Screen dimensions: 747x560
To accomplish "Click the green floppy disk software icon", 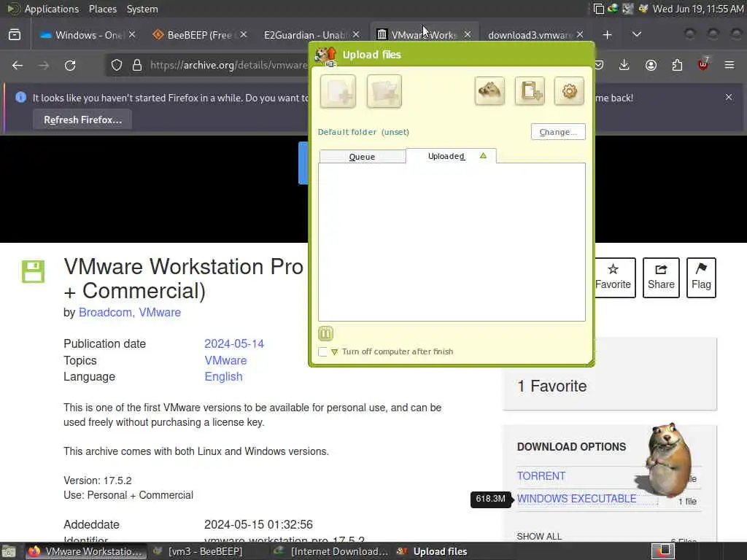I will click(x=33, y=271).
